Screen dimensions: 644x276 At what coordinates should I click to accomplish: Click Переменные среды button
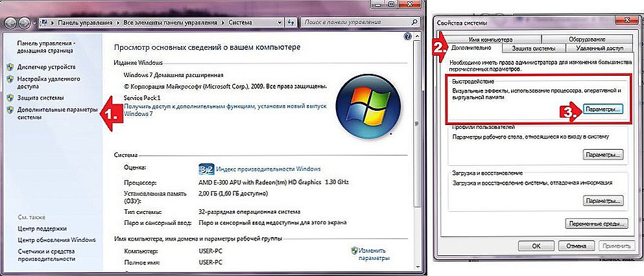597,224
